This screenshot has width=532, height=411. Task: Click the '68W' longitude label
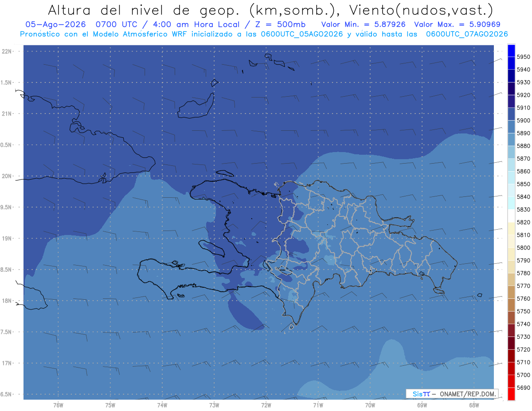[474, 405]
